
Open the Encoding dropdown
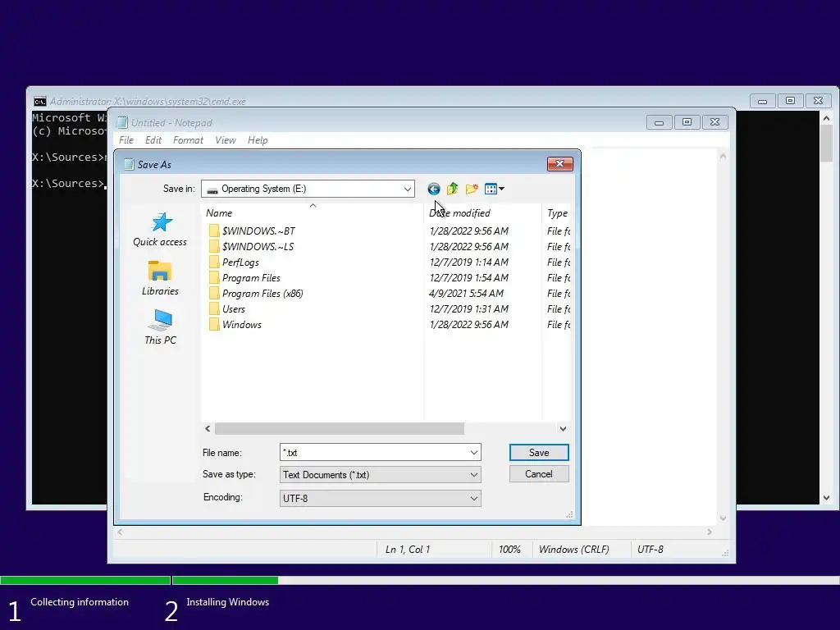point(474,498)
